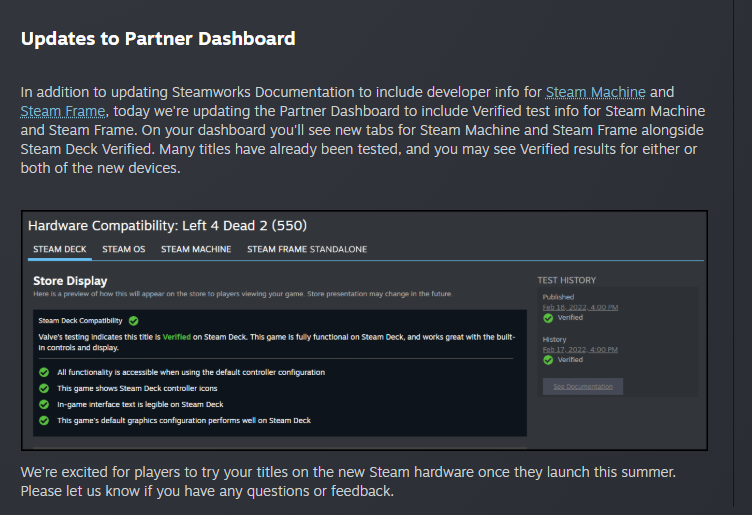Click the Store Display heading
752x515 pixels.
click(70, 281)
